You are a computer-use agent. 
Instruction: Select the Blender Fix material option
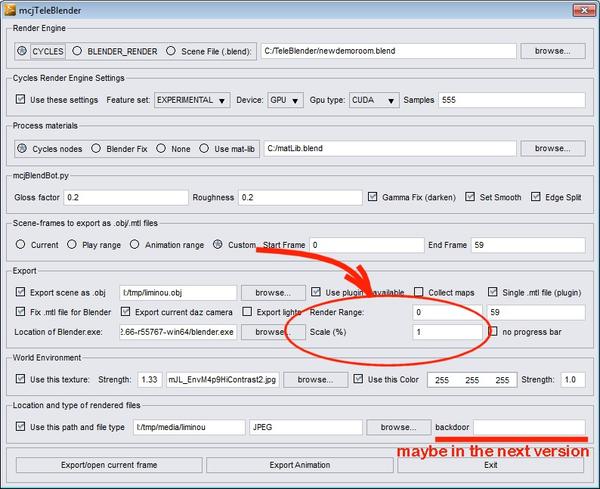coord(96,148)
